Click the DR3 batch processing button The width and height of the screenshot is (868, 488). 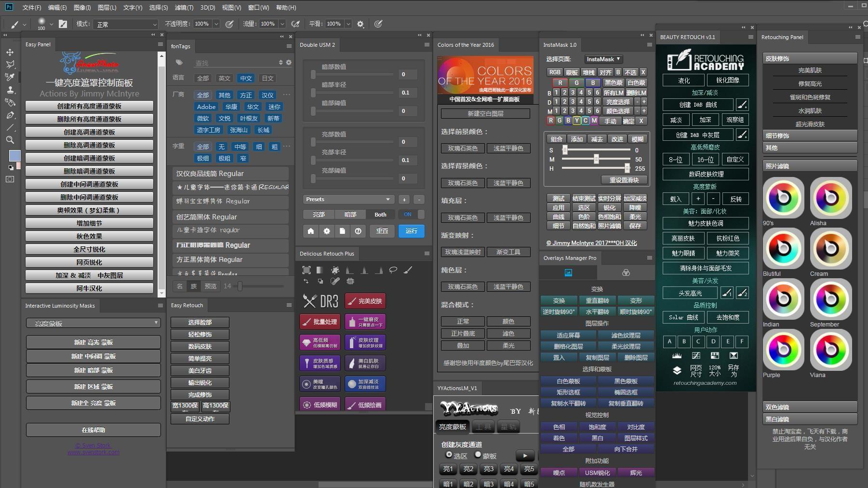pyautogui.click(x=320, y=322)
